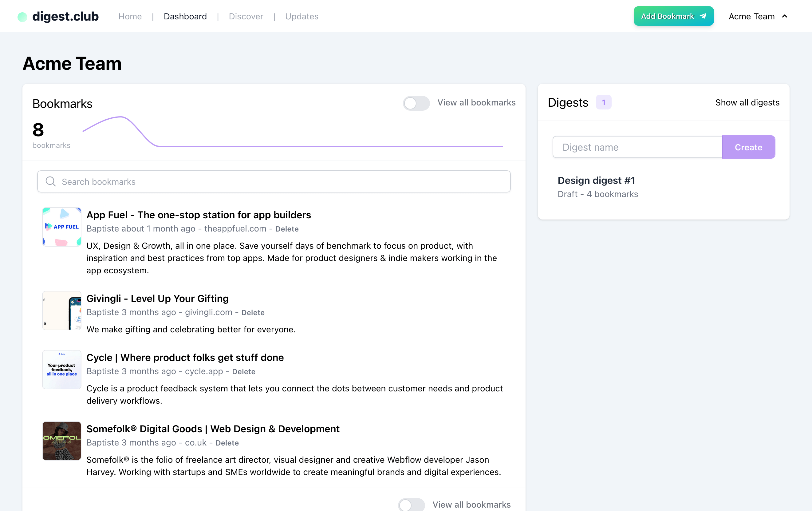Image resolution: width=812 pixels, height=511 pixels.
Task: Open App Fuel bookmark title link
Action: [x=199, y=215]
